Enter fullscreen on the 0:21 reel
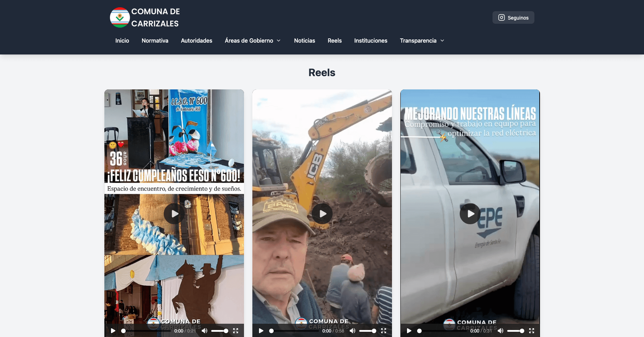The width and height of the screenshot is (644, 337). pyautogui.click(x=236, y=331)
